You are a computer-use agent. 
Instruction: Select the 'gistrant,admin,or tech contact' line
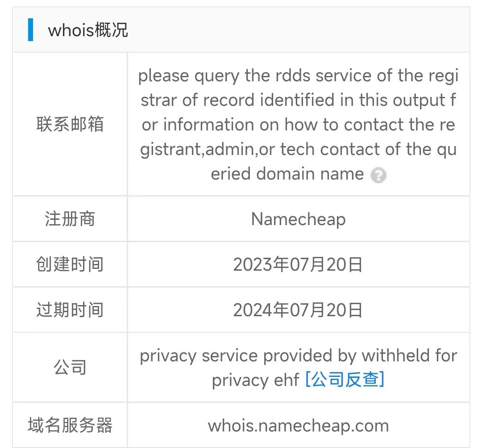tap(298, 149)
